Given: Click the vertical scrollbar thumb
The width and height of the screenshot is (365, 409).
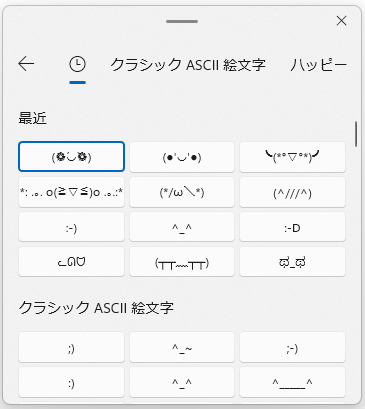Looking at the screenshot, I should click(x=356, y=134).
